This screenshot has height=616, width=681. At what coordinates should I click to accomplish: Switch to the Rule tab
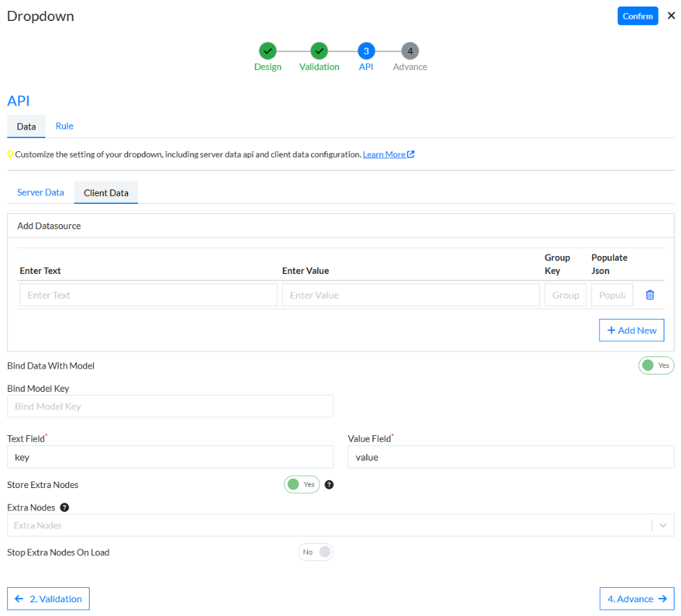pyautogui.click(x=64, y=126)
